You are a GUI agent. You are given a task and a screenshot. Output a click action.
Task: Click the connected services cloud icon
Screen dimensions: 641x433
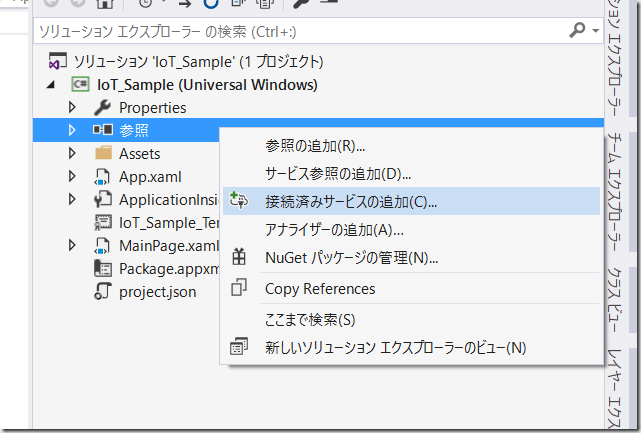(x=238, y=200)
